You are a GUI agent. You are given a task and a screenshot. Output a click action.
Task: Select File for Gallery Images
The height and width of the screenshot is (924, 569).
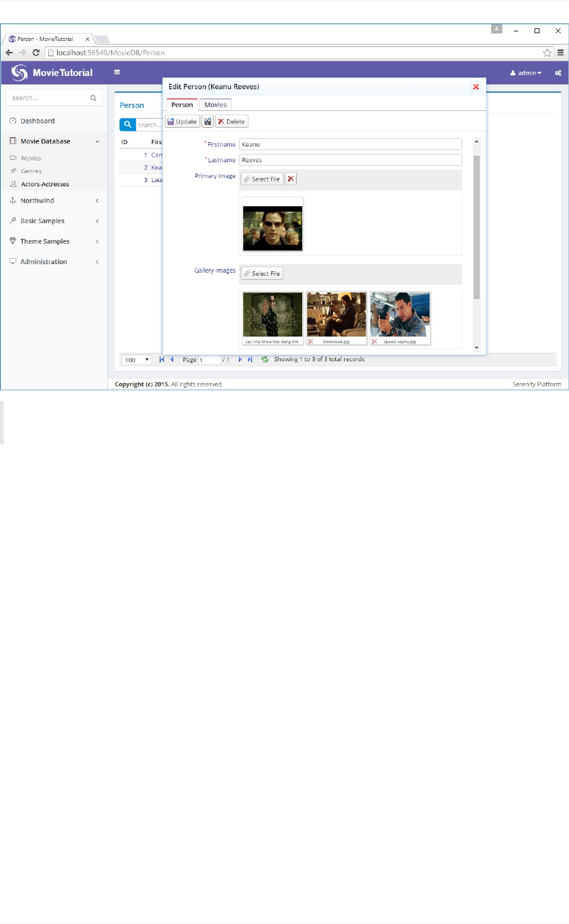click(262, 274)
